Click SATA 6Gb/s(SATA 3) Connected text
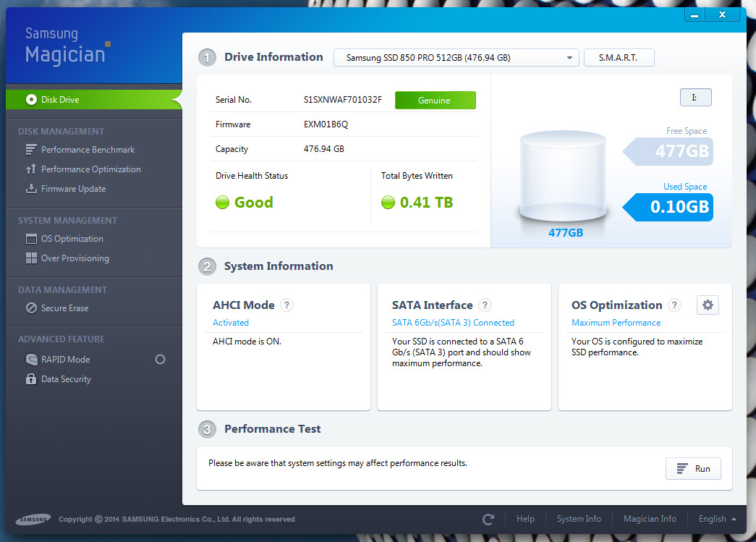 coord(453,323)
